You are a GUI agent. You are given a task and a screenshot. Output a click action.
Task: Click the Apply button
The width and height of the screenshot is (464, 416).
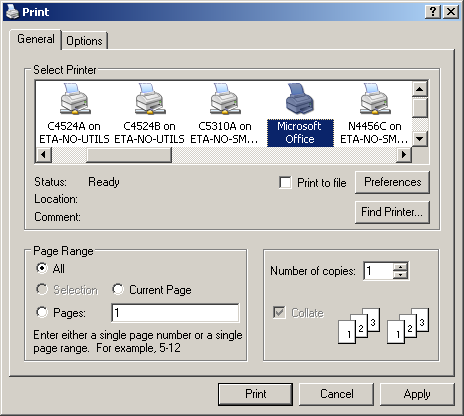(417, 394)
